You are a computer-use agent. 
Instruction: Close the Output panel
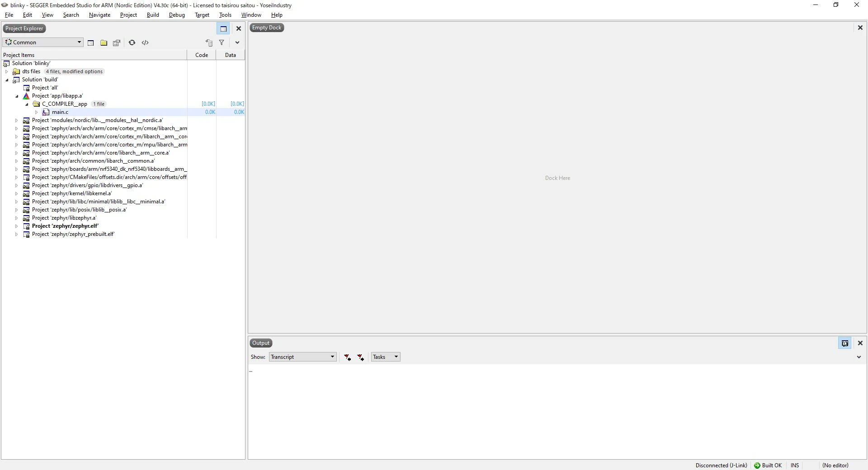click(x=860, y=343)
